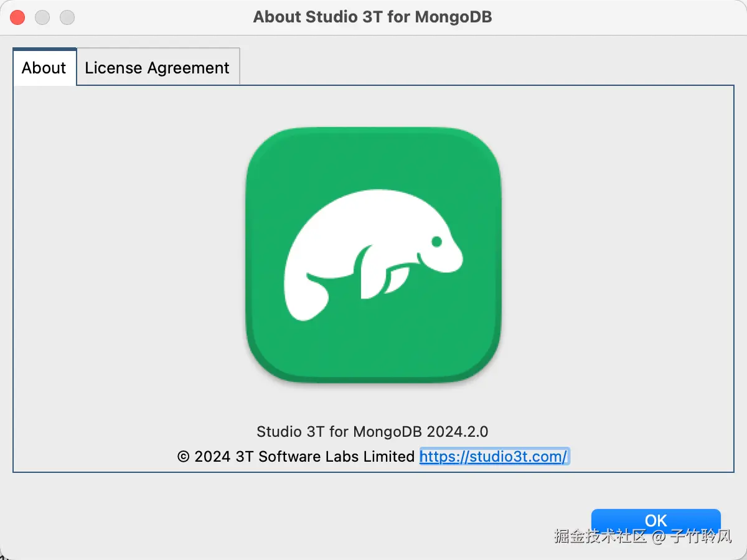Screen dimensions: 747x560
Task: Switch to the License Agreement tab
Action: coord(157,67)
